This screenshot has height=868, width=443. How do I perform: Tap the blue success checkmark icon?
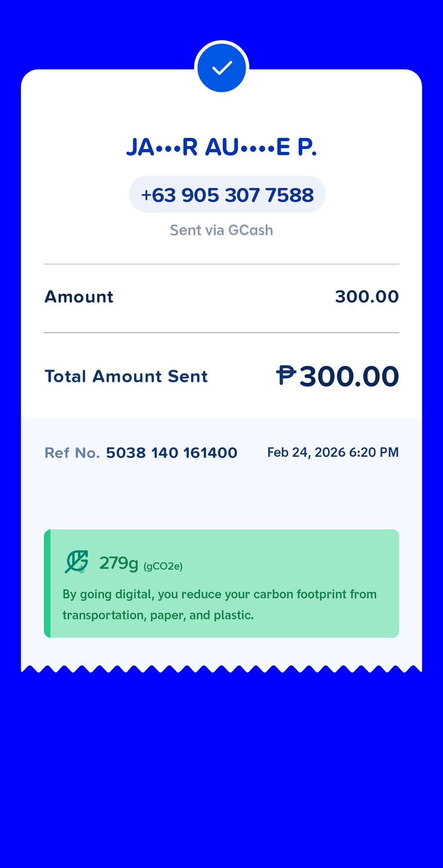221,68
